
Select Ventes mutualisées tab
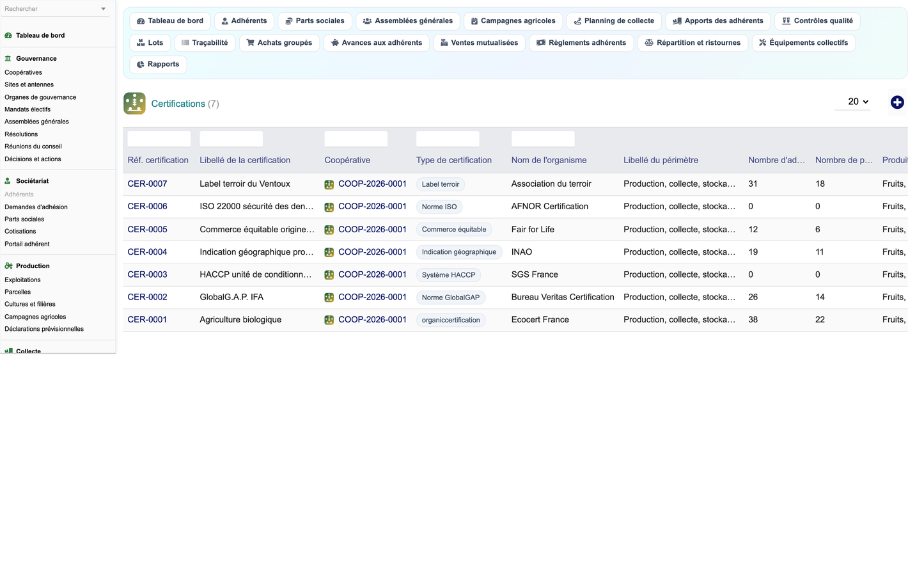pos(480,43)
